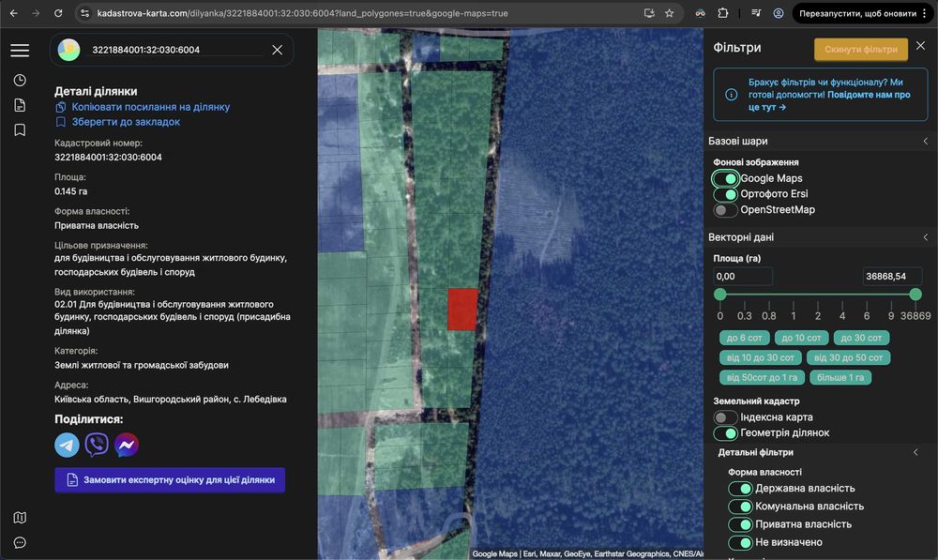Click the Скинути фільтри button
This screenshot has height=560, width=938.
[x=860, y=50]
